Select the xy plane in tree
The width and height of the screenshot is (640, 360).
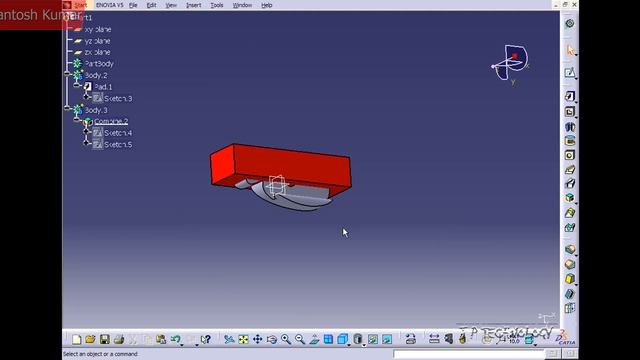pyautogui.click(x=97, y=29)
